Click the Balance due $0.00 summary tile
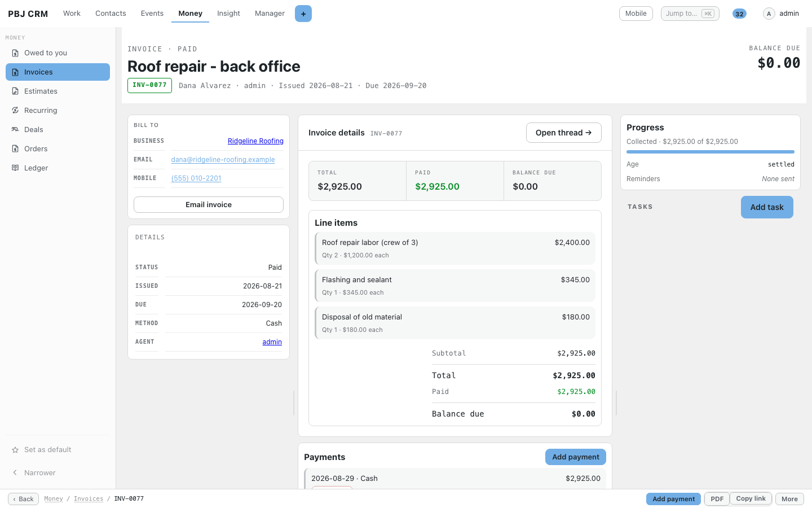 click(x=553, y=181)
